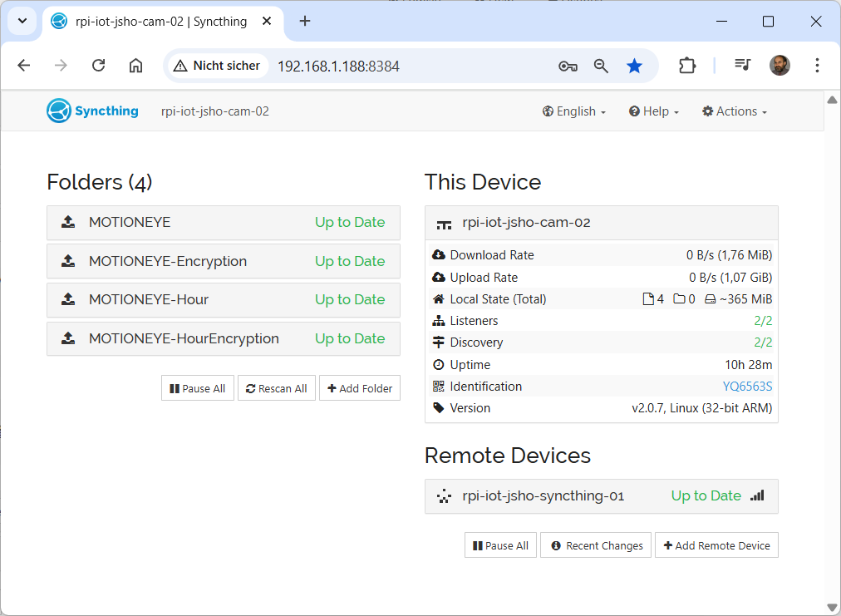Open the English language dropdown
Image resolution: width=841 pixels, height=616 pixels.
tap(574, 111)
